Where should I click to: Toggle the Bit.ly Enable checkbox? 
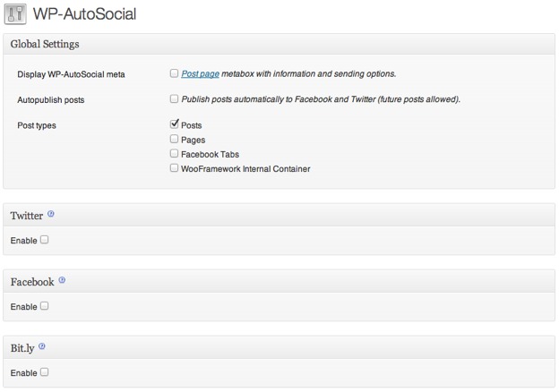44,372
